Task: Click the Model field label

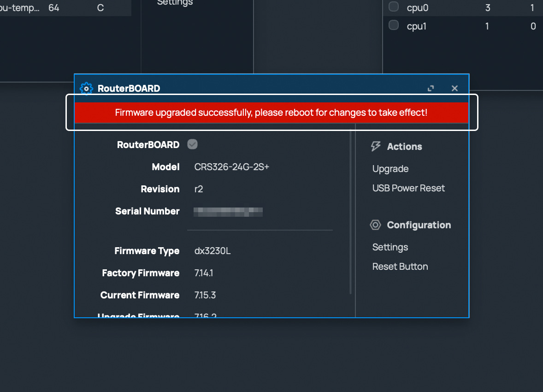Action: pos(165,167)
